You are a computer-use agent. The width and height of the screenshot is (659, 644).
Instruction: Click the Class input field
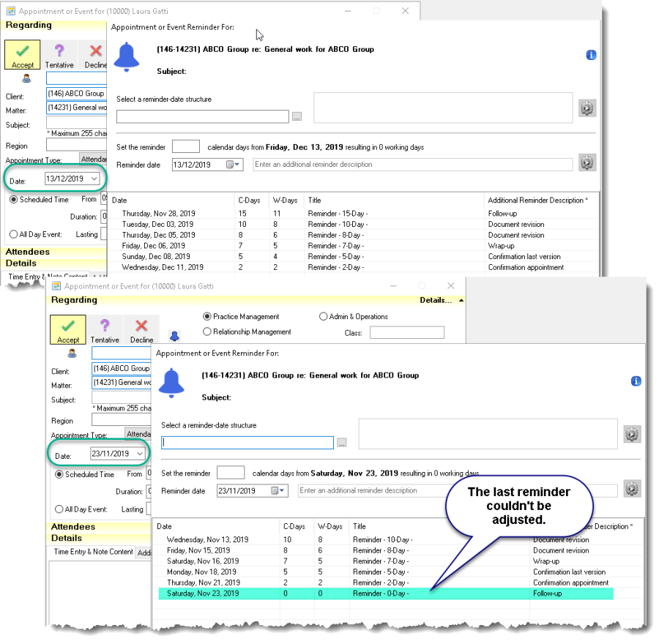pos(407,333)
